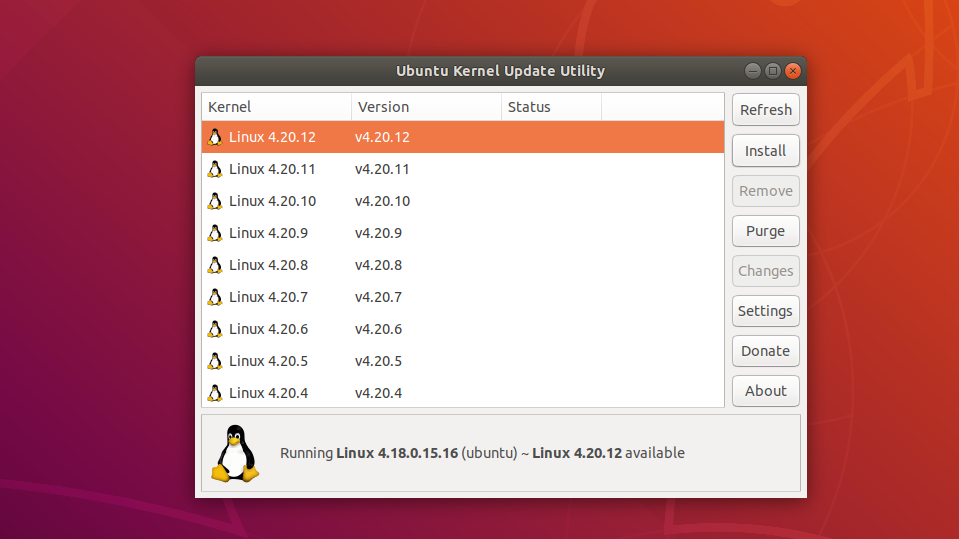This screenshot has height=539, width=959.
Task: Click the penguin icon beside Linux 4.20.8
Action: [x=215, y=265]
